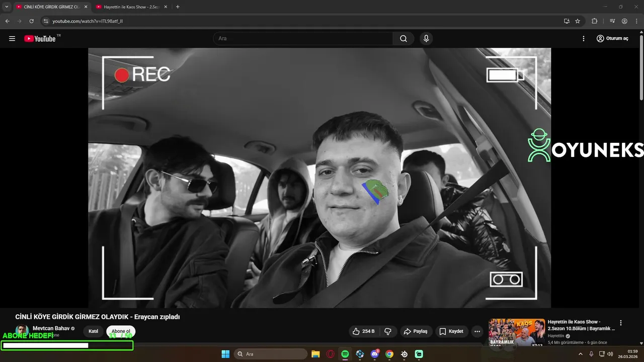Click the video player to toggle playback
Screen dimensions: 644x362
point(319,177)
